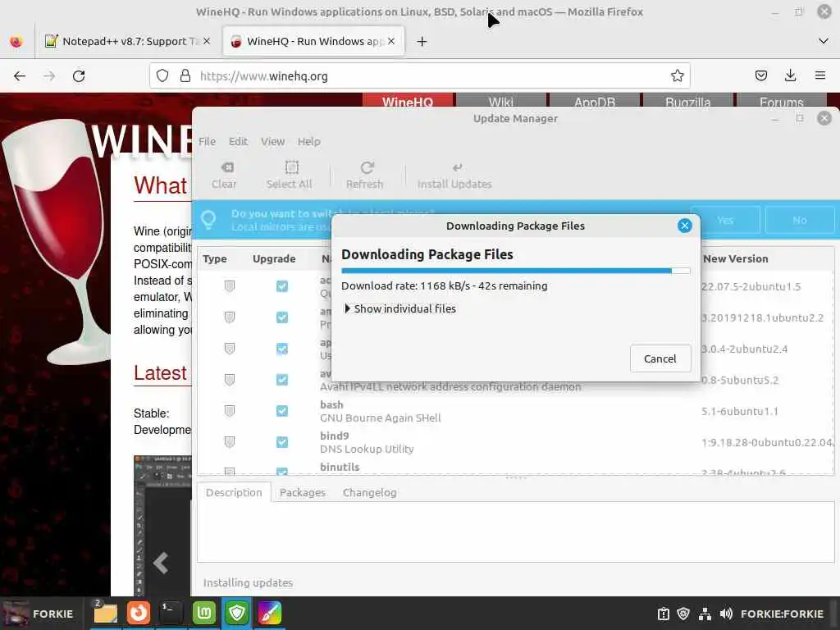The width and height of the screenshot is (840, 630).
Task: Uncheck upgrade for Avahi IPv4LL row
Action: (x=282, y=380)
